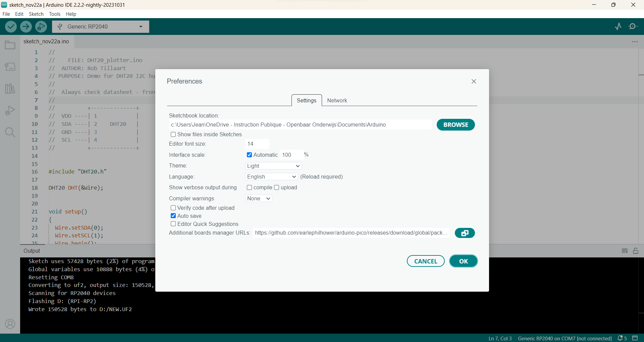Click the Editor font size field

(x=257, y=144)
